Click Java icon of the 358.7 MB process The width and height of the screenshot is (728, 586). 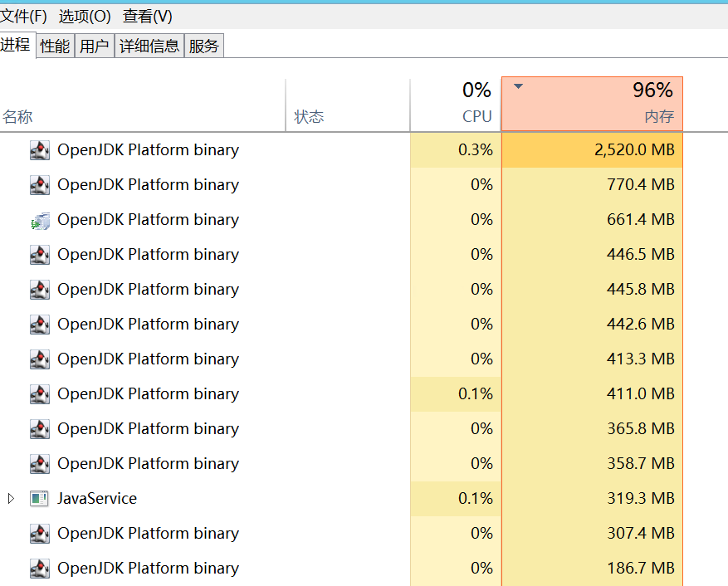(40, 463)
